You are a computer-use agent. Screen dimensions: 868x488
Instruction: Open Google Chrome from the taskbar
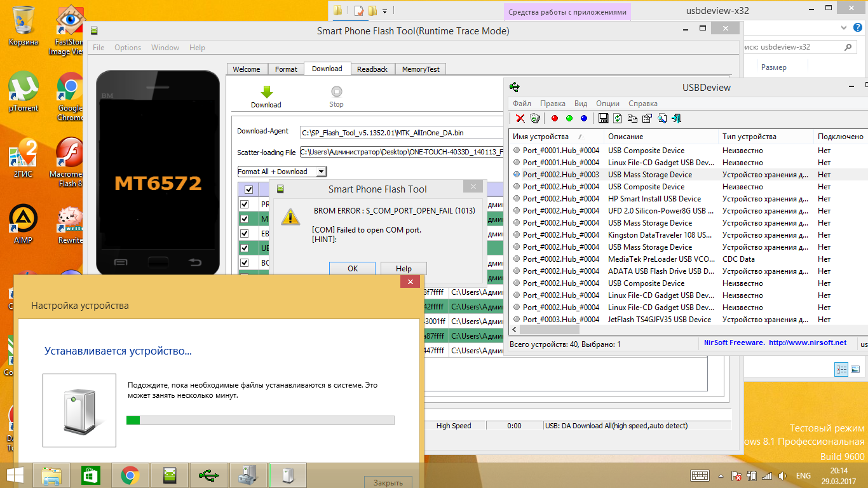130,475
